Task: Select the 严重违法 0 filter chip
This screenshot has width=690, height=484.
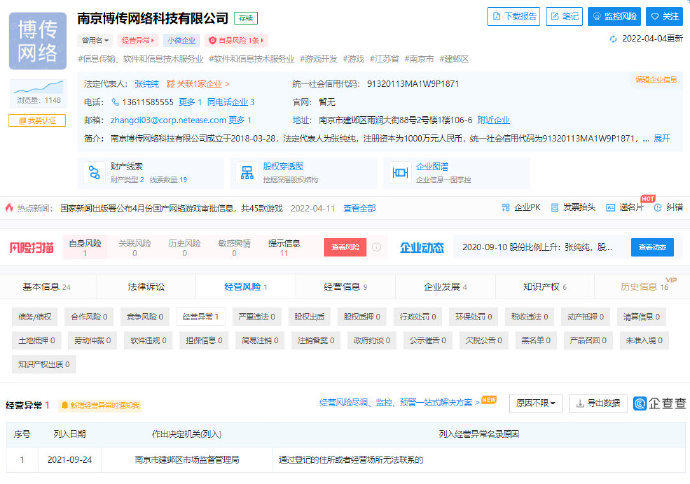Action: 257,316
